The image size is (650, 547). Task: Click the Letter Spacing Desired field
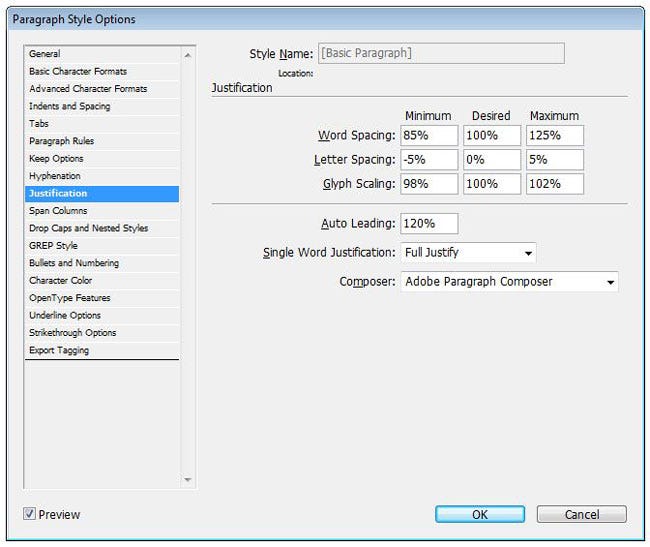pyautogui.click(x=492, y=160)
